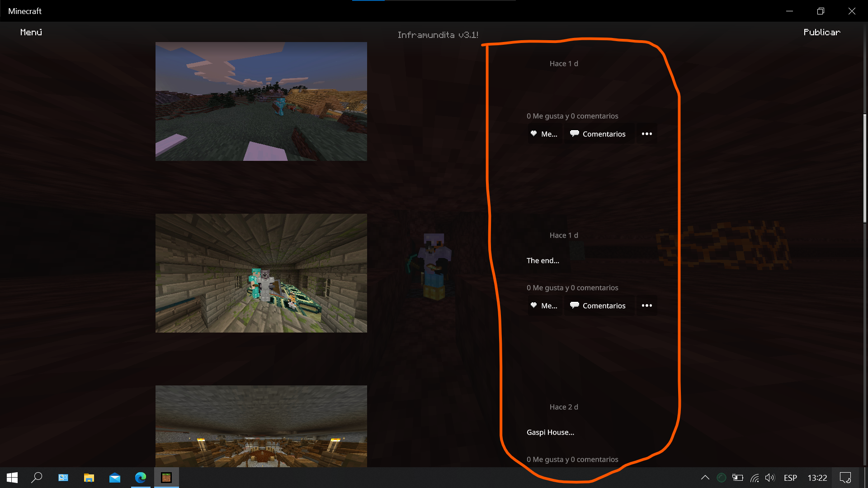The width and height of the screenshot is (868, 488).
Task: Open the Gaspi House screenshot thumbnail
Action: 261,426
